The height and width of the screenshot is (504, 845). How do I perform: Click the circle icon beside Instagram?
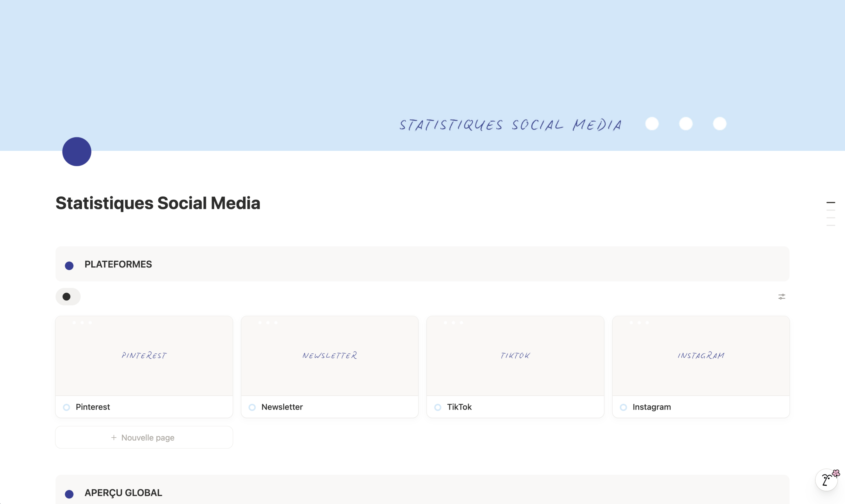624,407
